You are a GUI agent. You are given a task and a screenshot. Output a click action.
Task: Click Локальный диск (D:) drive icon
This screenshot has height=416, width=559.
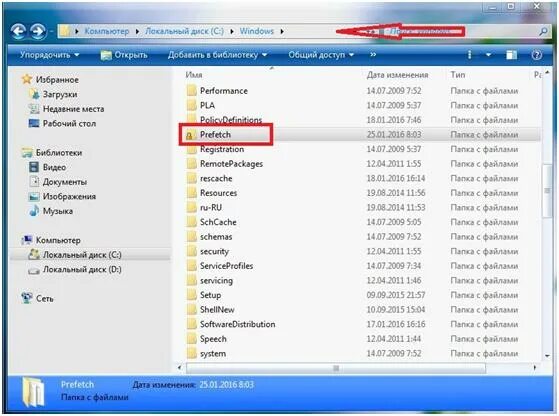coord(34,270)
